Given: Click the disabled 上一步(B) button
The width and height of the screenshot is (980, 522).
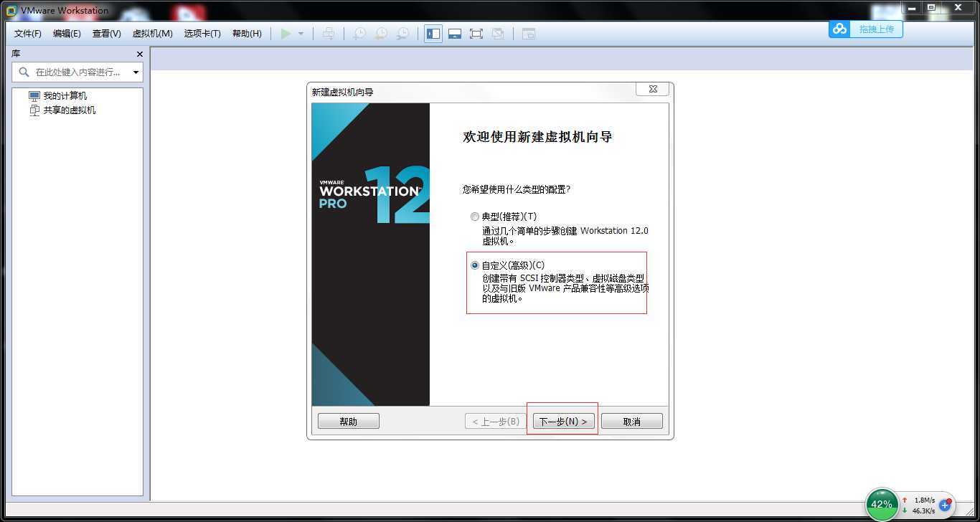Looking at the screenshot, I should (x=496, y=422).
